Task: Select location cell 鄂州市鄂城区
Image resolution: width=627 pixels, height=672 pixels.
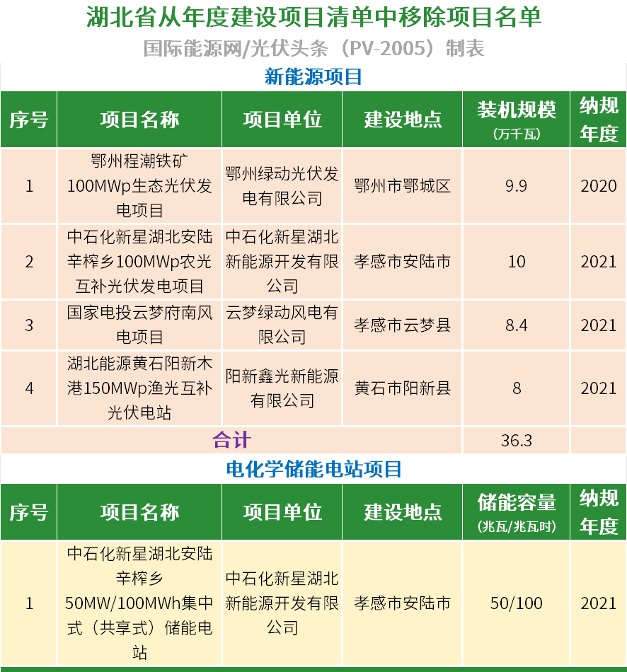Action: pos(402,186)
